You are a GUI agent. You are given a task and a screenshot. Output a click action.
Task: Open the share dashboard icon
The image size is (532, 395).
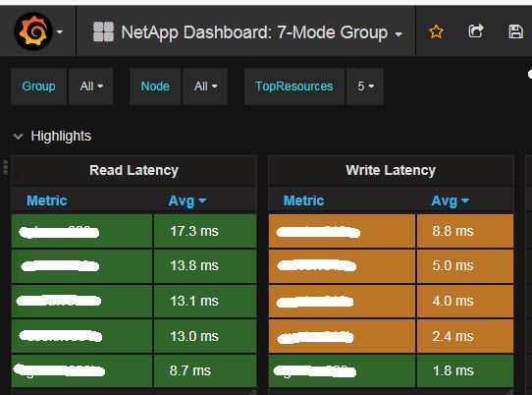click(x=476, y=31)
